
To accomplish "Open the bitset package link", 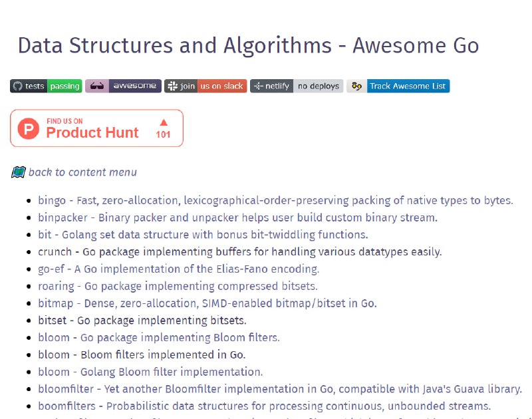I will pos(53,321).
